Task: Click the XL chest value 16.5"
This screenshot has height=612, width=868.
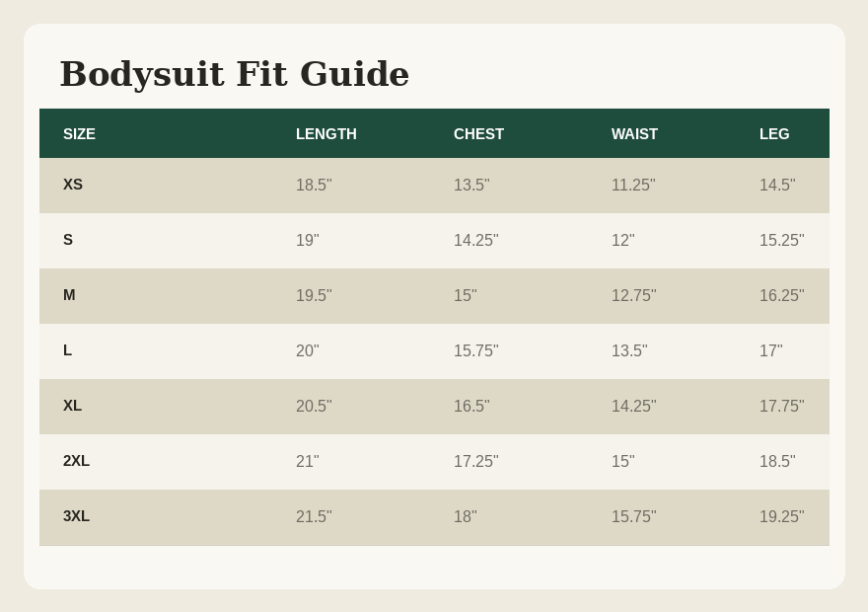Action: point(471,407)
